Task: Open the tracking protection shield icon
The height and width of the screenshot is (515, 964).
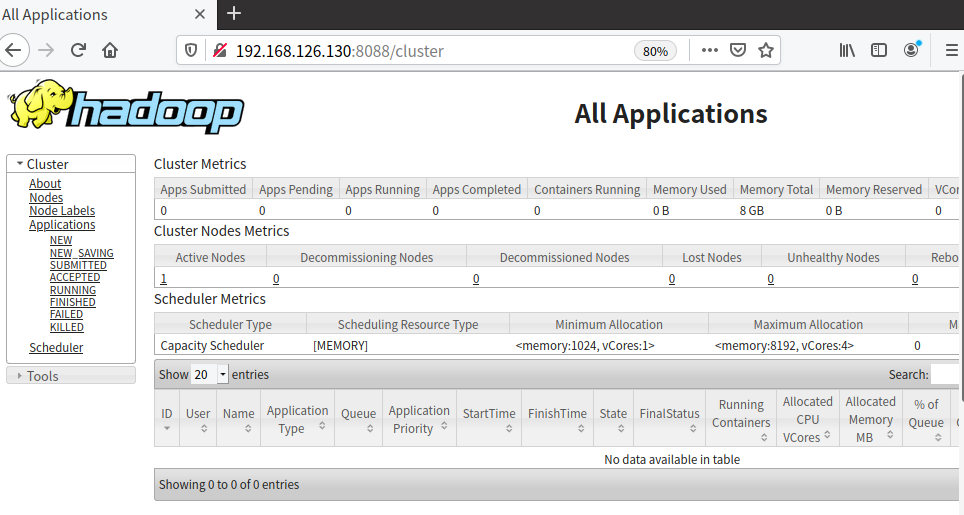Action: click(x=191, y=50)
